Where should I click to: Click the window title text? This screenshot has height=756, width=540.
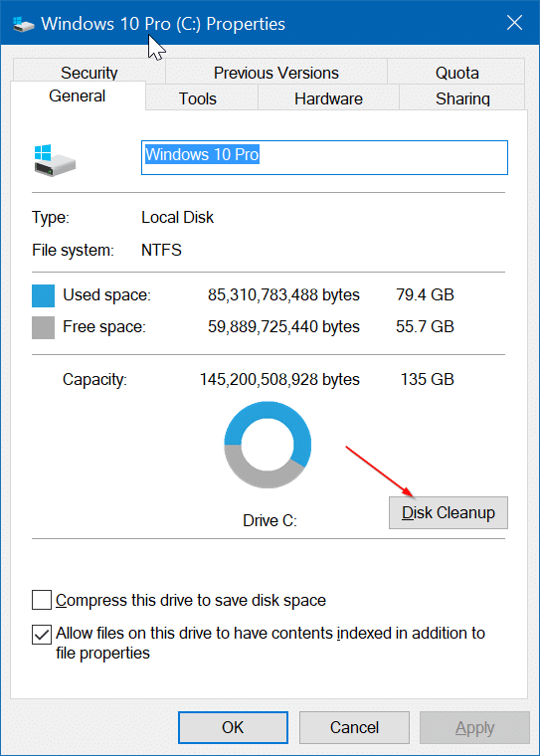pos(163,24)
